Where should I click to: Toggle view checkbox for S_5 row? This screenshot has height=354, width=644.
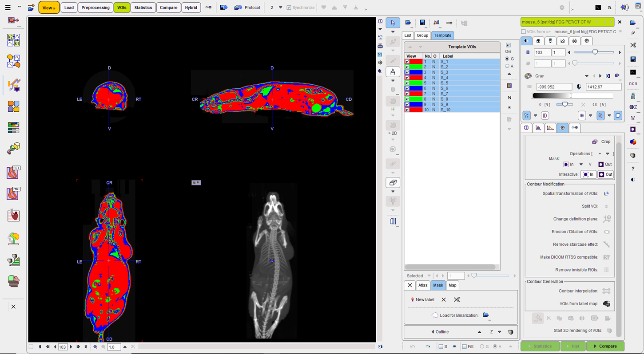(407, 83)
